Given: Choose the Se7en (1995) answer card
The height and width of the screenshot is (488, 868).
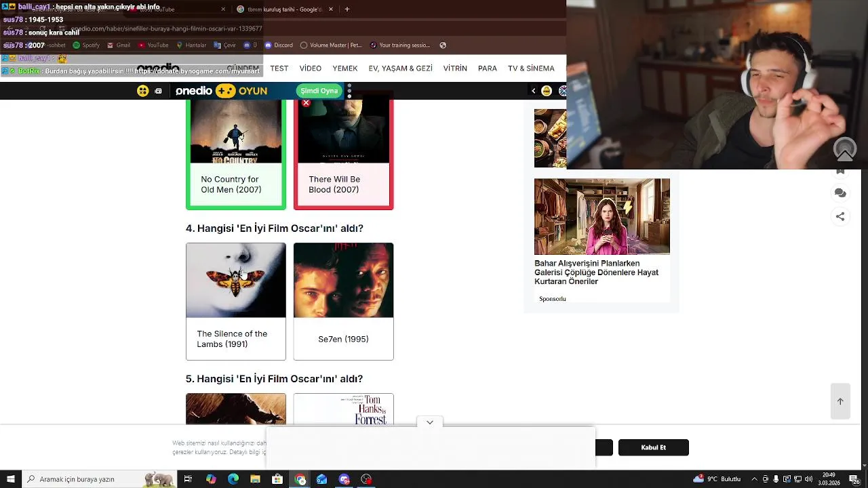Looking at the screenshot, I should pos(343,302).
